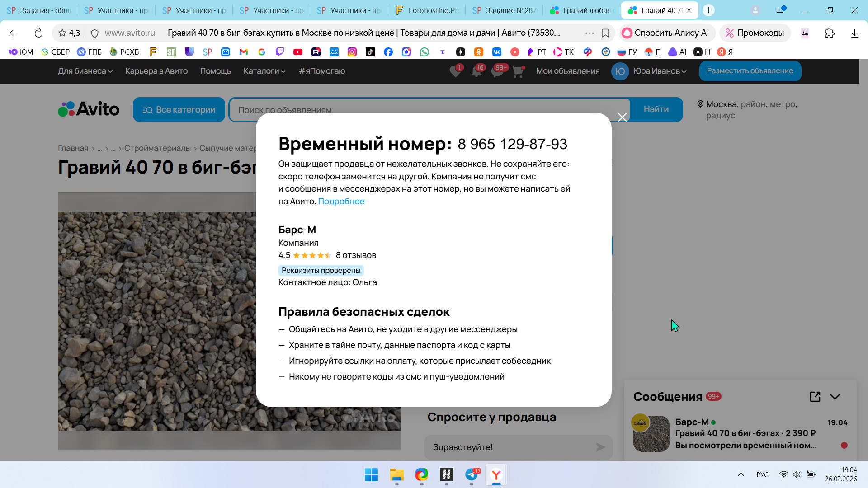Open browser extensions puzzle icon
Screen dimensions: 868x488
pos(829,33)
